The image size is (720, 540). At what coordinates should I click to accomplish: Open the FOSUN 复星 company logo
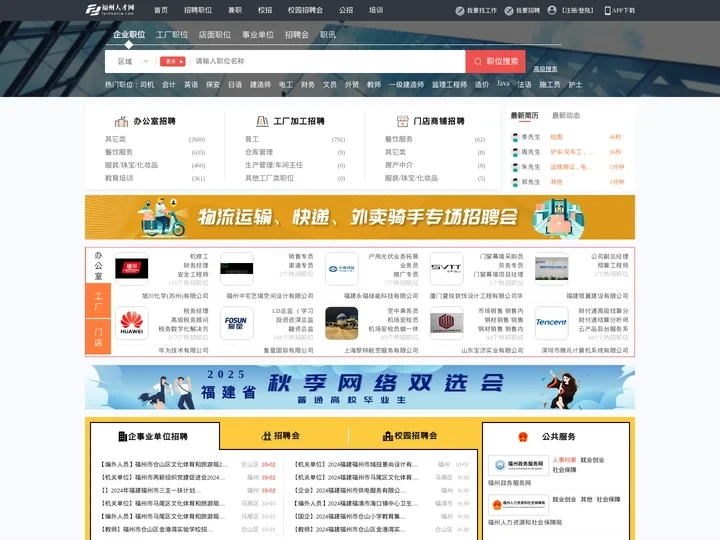(x=236, y=323)
